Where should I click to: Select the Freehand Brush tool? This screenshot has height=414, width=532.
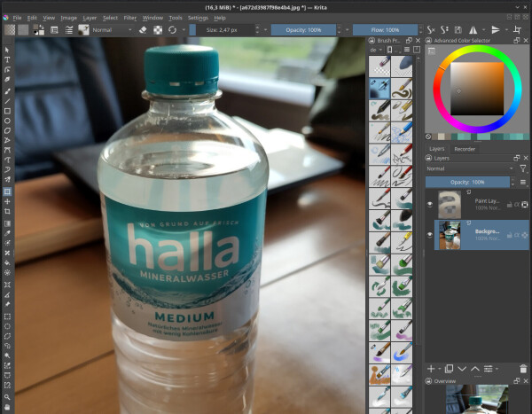point(7,91)
